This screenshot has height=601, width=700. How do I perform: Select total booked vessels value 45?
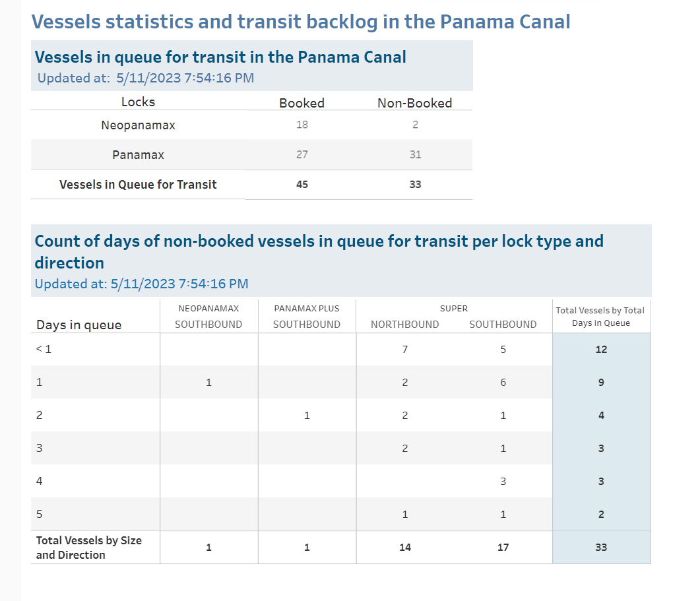pos(302,185)
